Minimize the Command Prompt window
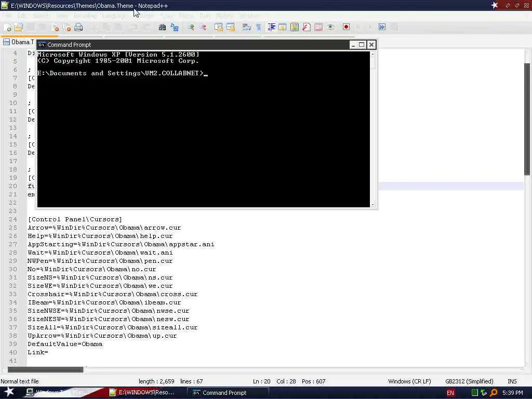The image size is (532, 399). 353,45
